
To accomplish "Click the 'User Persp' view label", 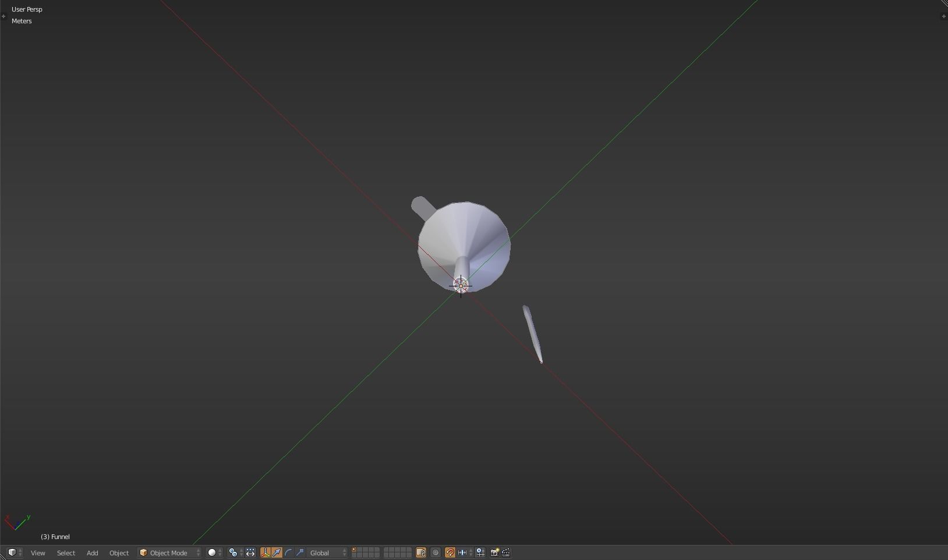I will (x=27, y=9).
